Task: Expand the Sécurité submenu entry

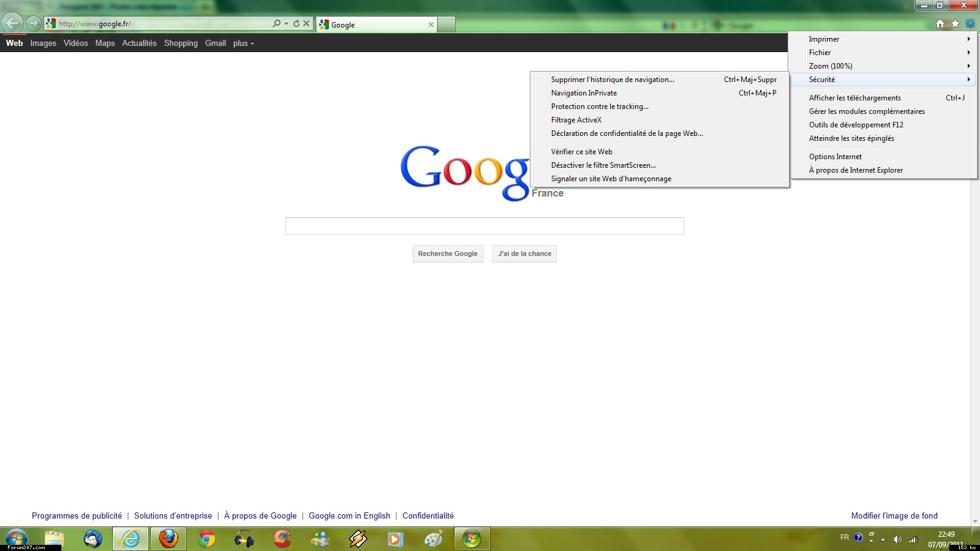Action: (883, 80)
